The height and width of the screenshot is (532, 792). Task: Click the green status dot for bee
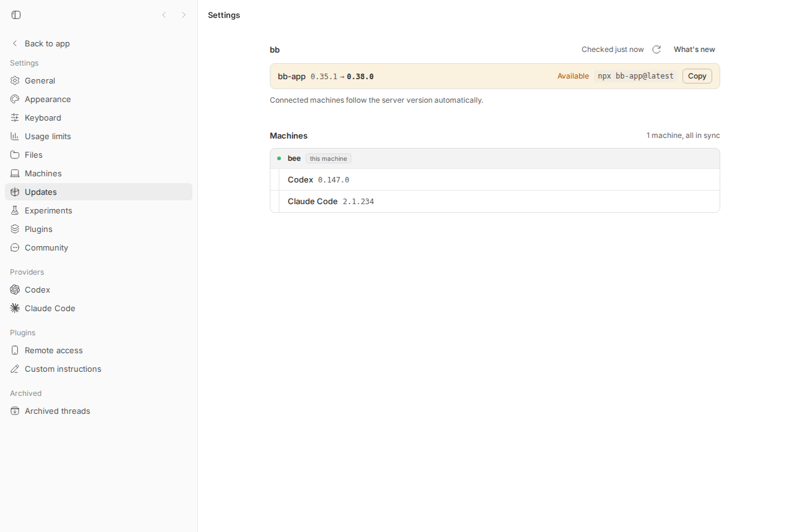click(x=279, y=158)
